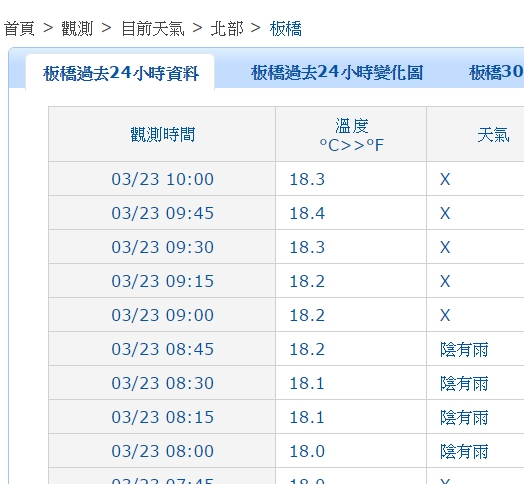
Task: Open the 北部 breadcrumb link
Action: [x=227, y=28]
